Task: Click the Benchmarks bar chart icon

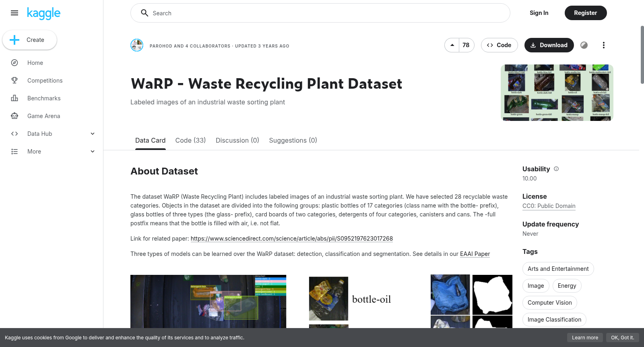Action: 14,98
